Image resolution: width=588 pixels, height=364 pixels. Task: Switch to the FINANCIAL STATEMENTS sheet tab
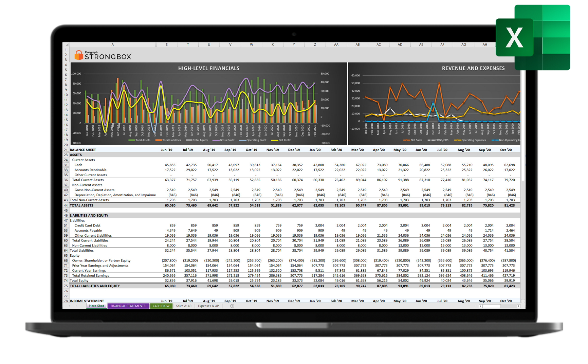point(128,306)
